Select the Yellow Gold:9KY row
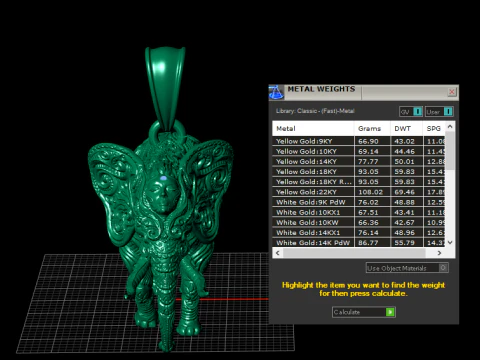480x360 pixels. tap(359, 141)
